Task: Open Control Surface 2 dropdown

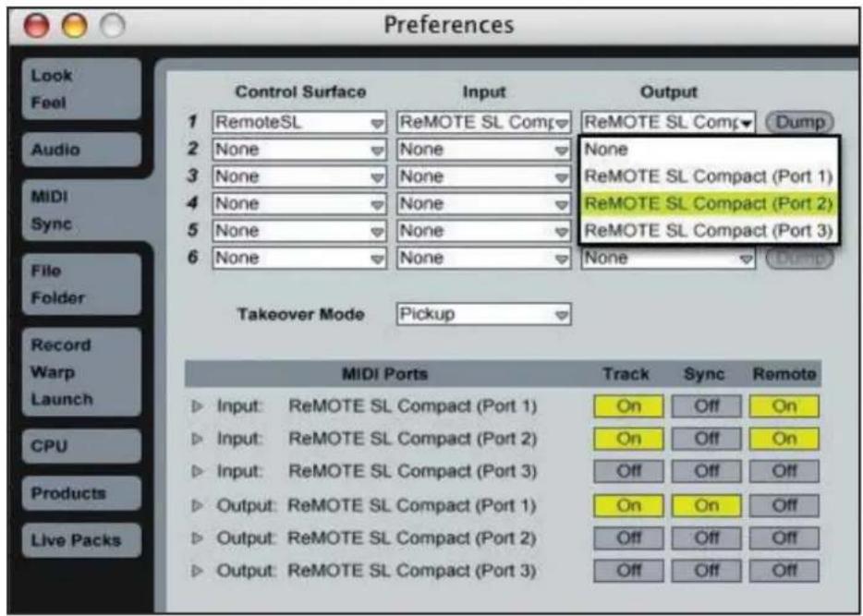Action: click(299, 150)
